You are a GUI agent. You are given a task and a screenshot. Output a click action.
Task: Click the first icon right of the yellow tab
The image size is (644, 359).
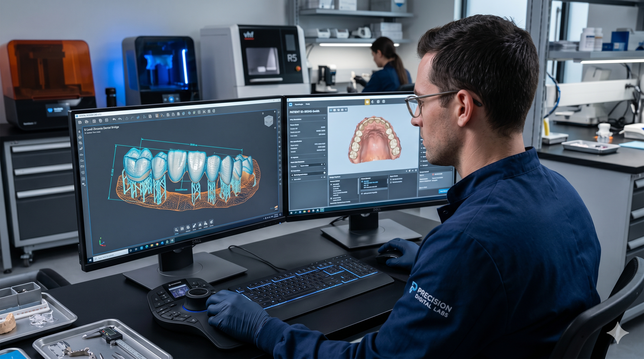[x=373, y=102]
